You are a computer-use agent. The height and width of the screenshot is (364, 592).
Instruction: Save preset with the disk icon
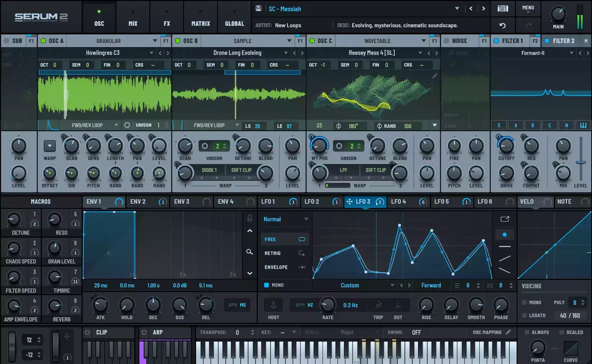pyautogui.click(x=258, y=8)
